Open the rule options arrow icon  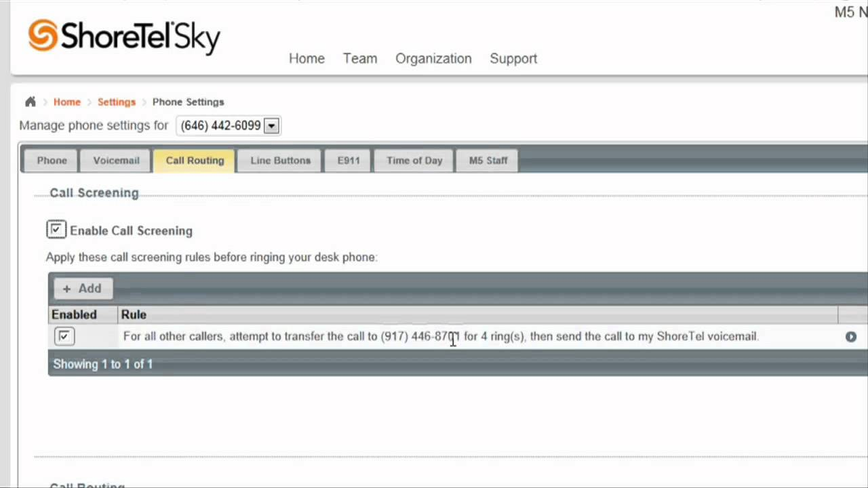[851, 337]
